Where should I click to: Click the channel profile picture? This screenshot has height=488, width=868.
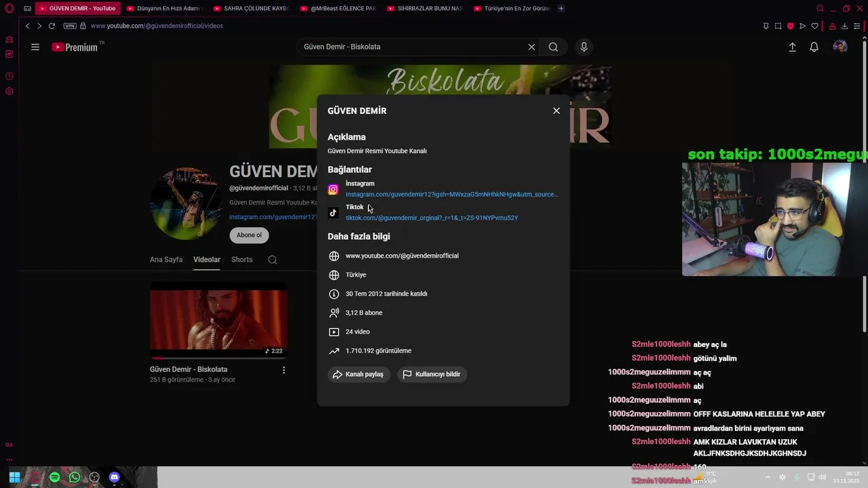(x=186, y=203)
